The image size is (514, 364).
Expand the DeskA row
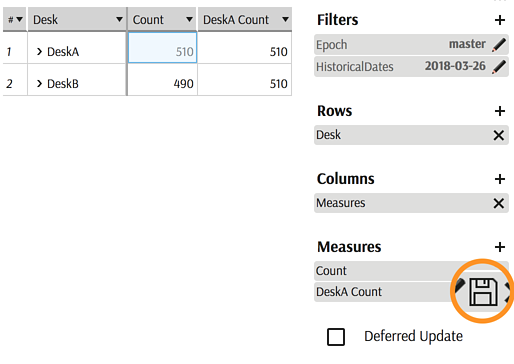[x=39, y=52]
